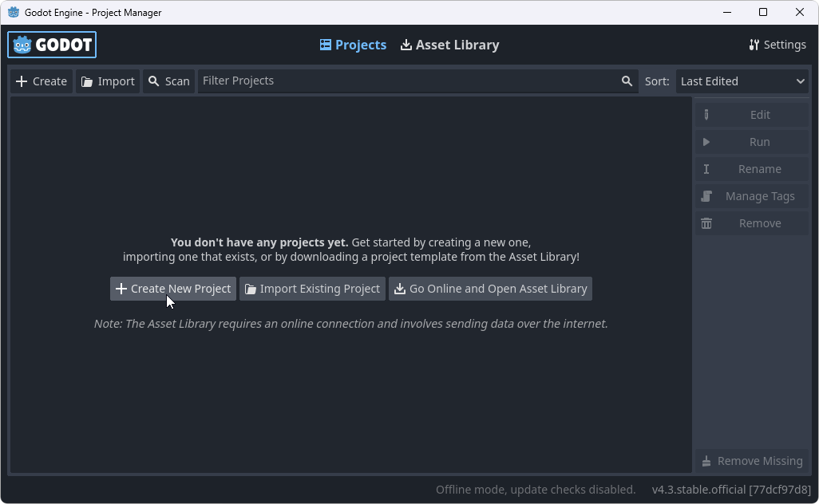Click the Godot logo in top-left
This screenshot has height=504, width=819.
[x=52, y=45]
